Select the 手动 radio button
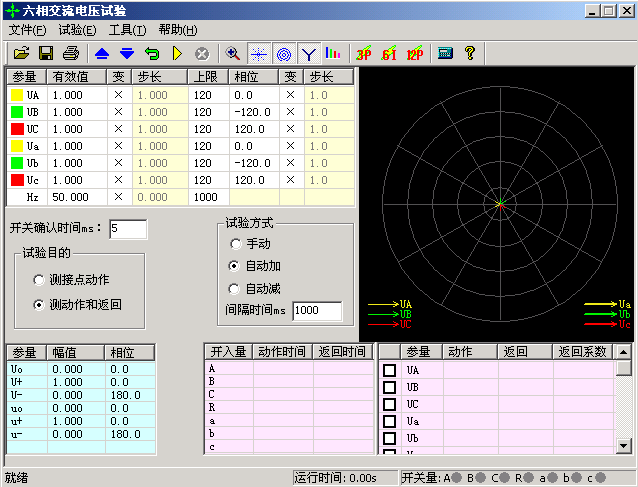Screen dimensions: 638x487 (x=236, y=244)
